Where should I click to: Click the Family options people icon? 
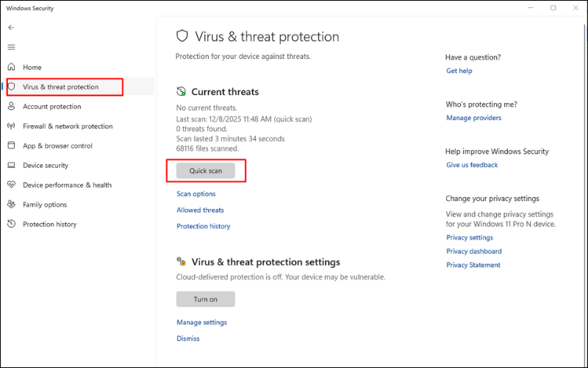pos(12,205)
